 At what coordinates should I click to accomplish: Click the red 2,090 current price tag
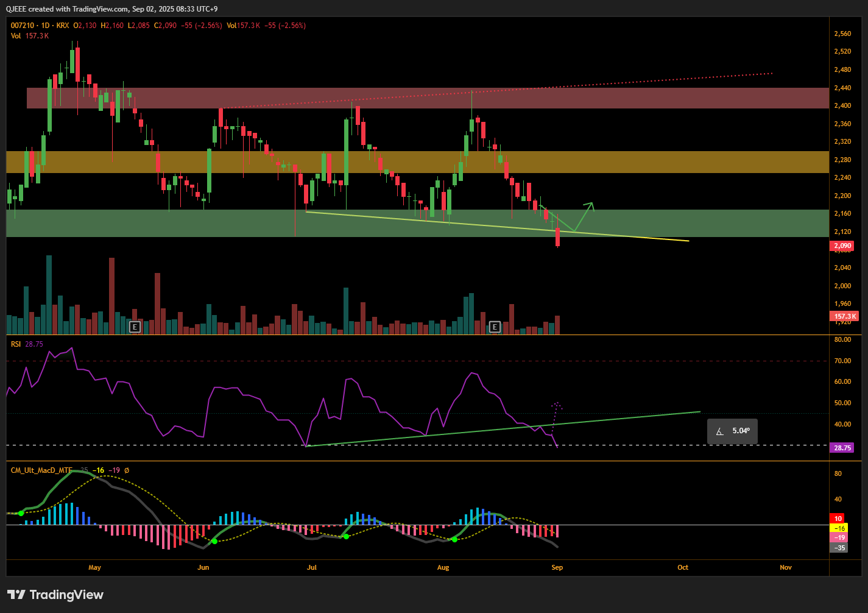[842, 246]
